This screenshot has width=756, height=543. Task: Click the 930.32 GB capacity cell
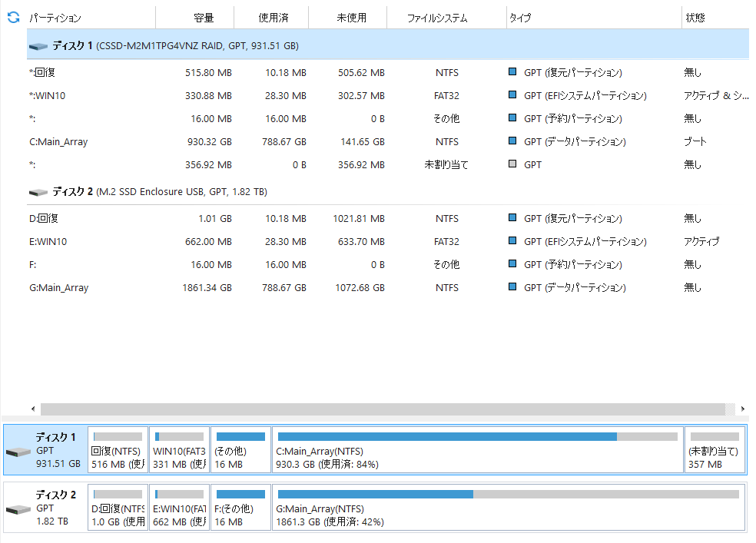tap(209, 141)
